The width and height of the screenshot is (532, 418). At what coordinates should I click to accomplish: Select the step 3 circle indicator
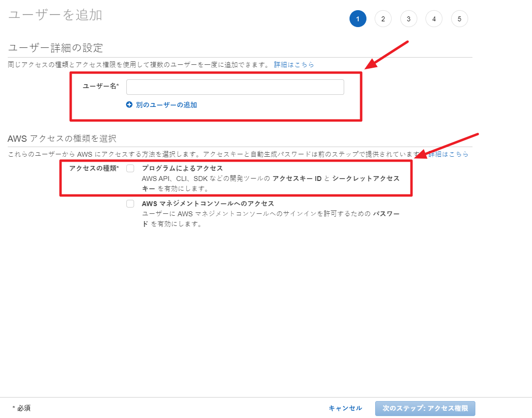[x=409, y=19]
